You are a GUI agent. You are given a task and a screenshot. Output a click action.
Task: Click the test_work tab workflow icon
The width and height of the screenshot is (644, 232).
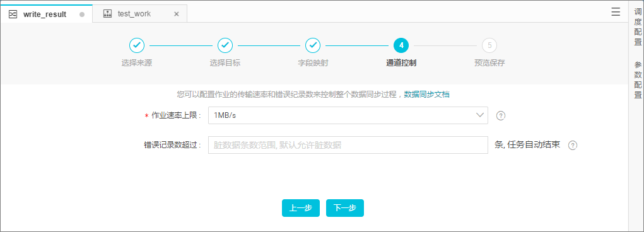click(108, 14)
